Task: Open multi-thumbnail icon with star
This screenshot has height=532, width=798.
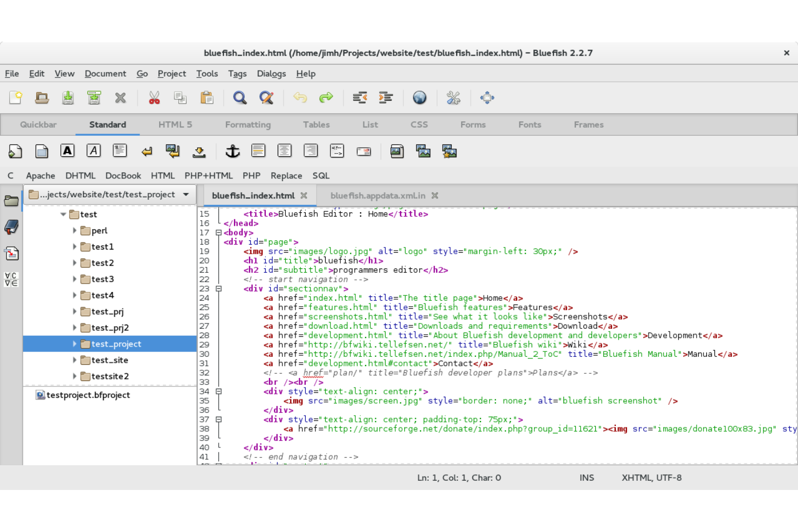Action: (449, 151)
